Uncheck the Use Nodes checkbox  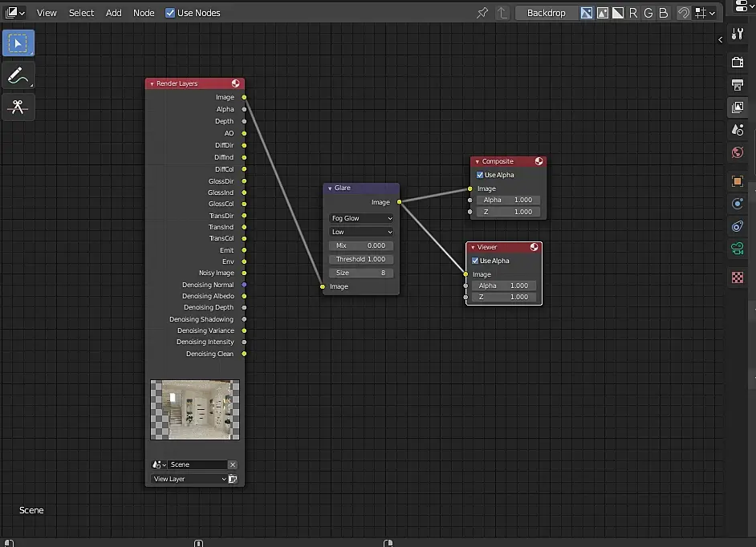tap(170, 13)
